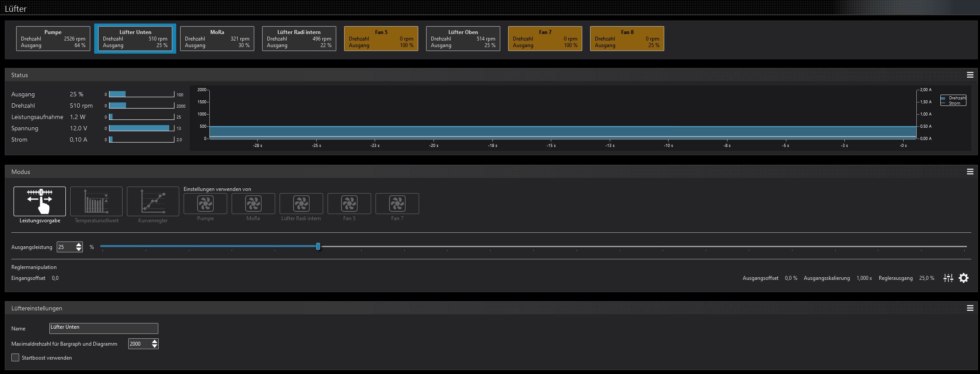Switch to the MoRa fan tile

[217, 39]
